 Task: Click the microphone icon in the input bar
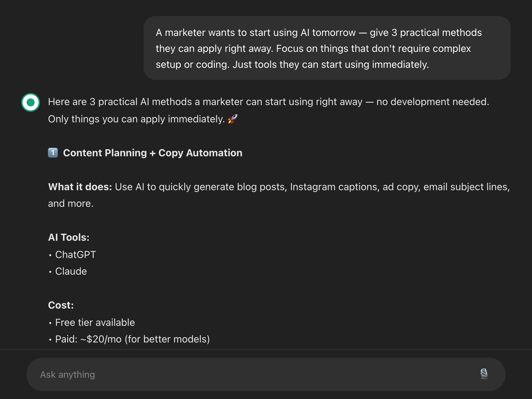pos(484,374)
